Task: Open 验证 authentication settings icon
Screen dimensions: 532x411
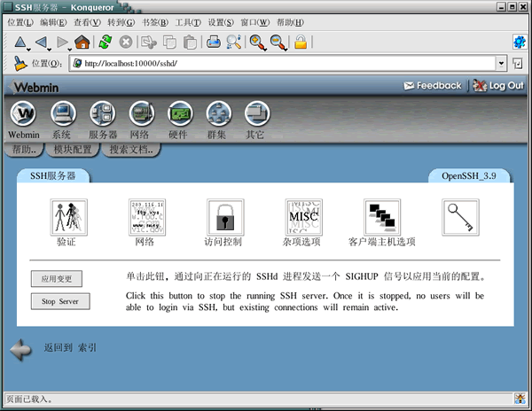Action: point(69,217)
